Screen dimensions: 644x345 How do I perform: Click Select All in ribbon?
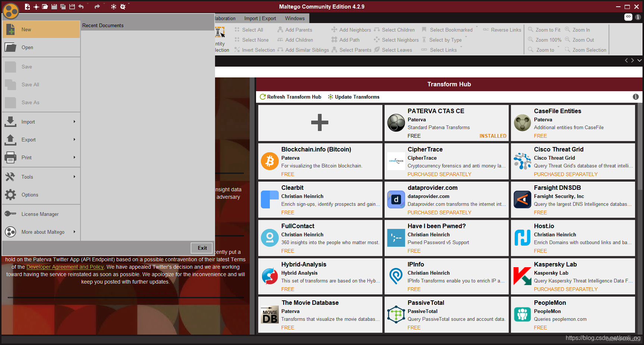[x=249, y=30]
